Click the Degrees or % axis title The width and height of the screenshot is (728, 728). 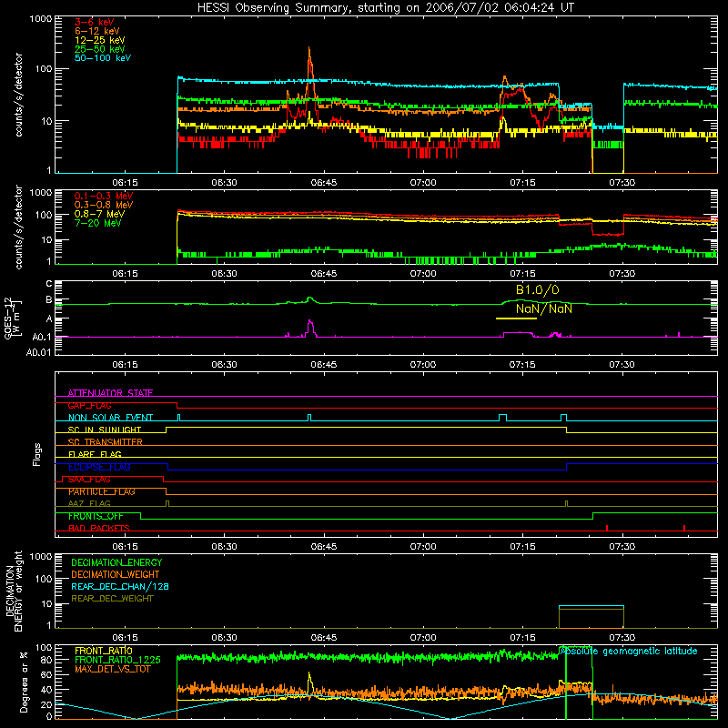[24, 682]
